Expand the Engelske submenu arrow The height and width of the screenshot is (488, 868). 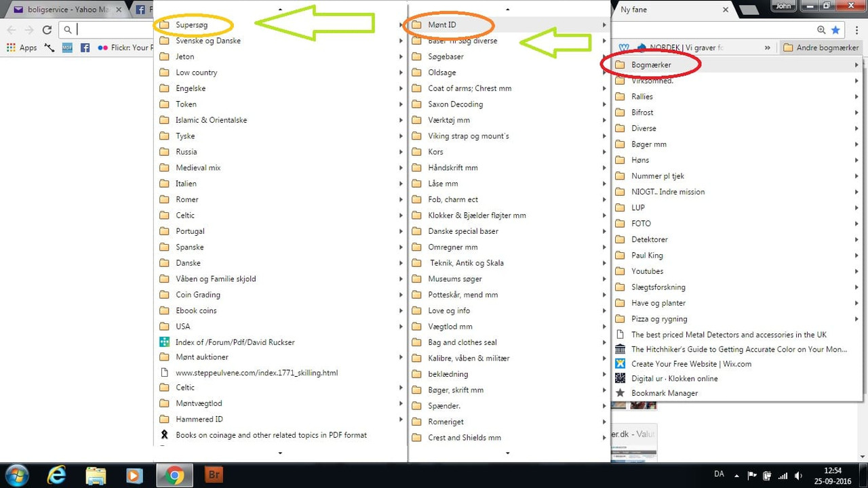401,89
